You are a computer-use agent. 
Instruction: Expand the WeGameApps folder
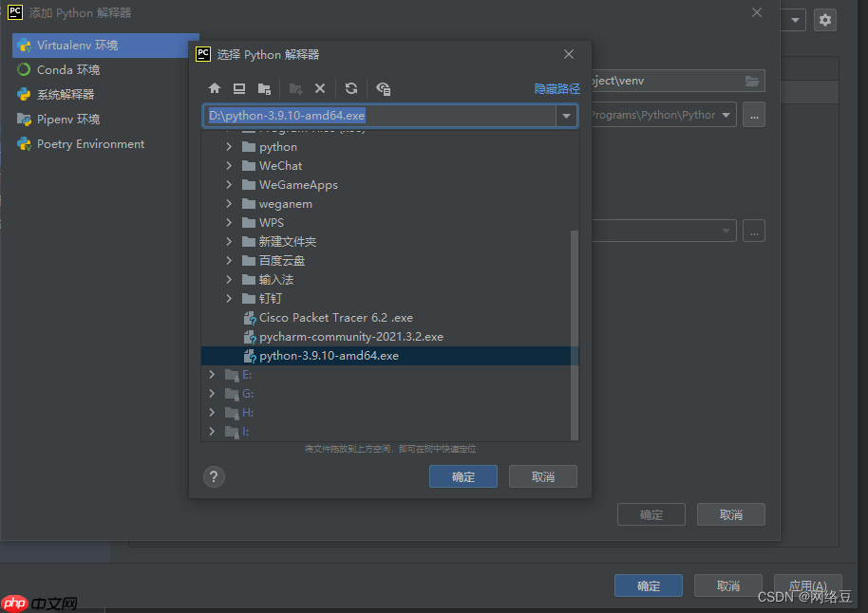click(x=229, y=185)
